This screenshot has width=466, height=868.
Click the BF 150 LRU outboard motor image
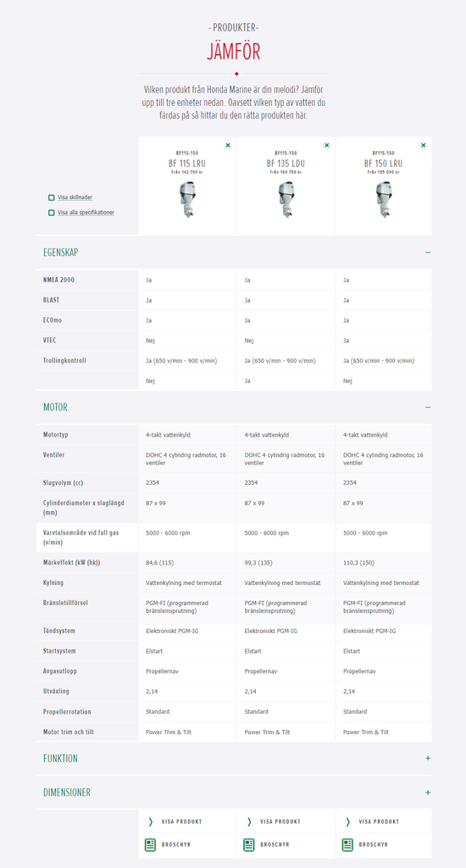[383, 200]
